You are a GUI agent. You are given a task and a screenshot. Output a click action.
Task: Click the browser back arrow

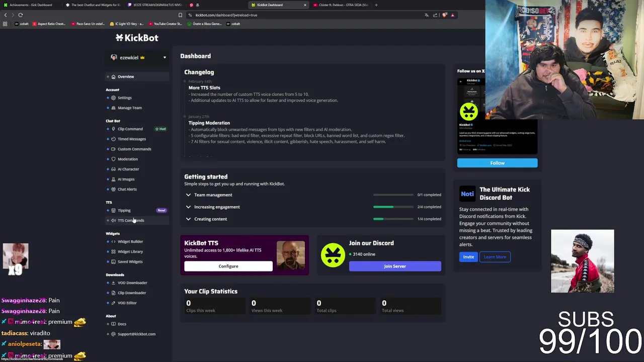click(6, 15)
